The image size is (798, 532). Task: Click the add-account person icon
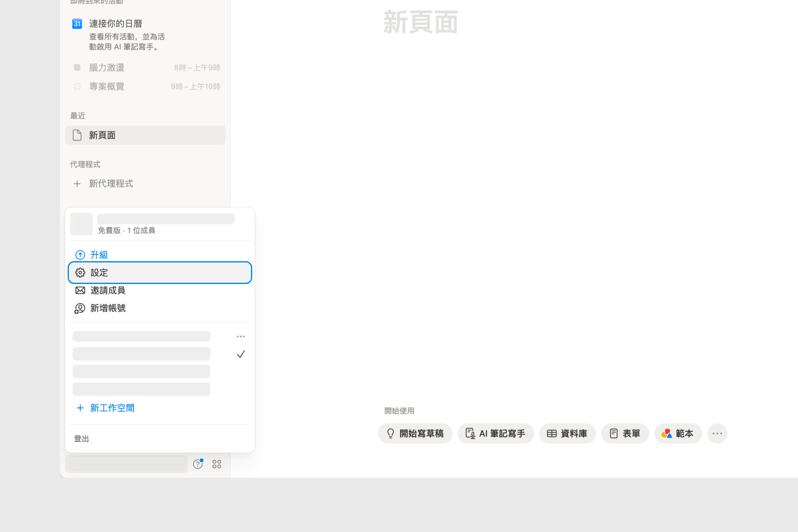pyautogui.click(x=80, y=308)
